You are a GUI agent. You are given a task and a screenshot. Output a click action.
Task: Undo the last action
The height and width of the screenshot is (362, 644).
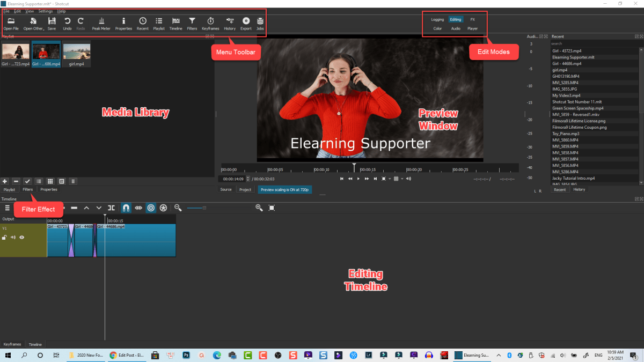(67, 22)
